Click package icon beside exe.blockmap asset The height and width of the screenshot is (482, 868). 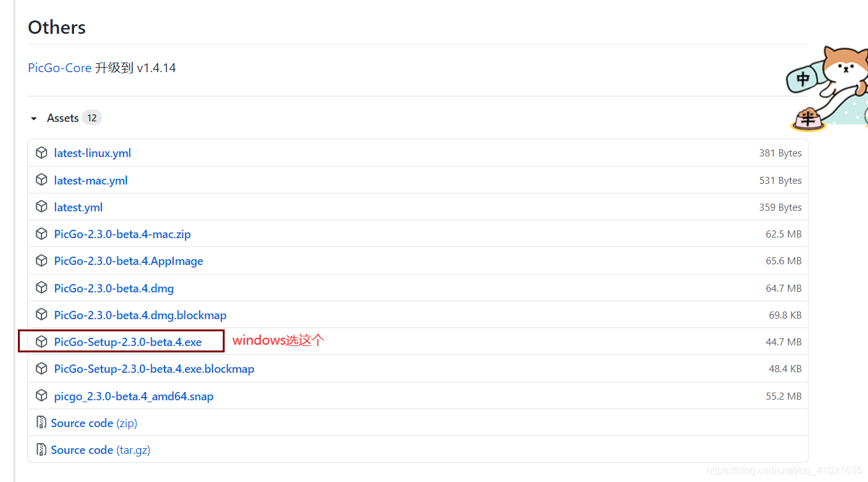(x=41, y=369)
